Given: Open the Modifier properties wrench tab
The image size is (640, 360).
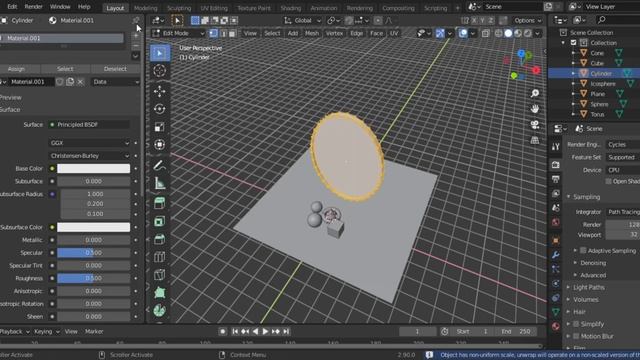Looking at the screenshot, I should (x=556, y=255).
